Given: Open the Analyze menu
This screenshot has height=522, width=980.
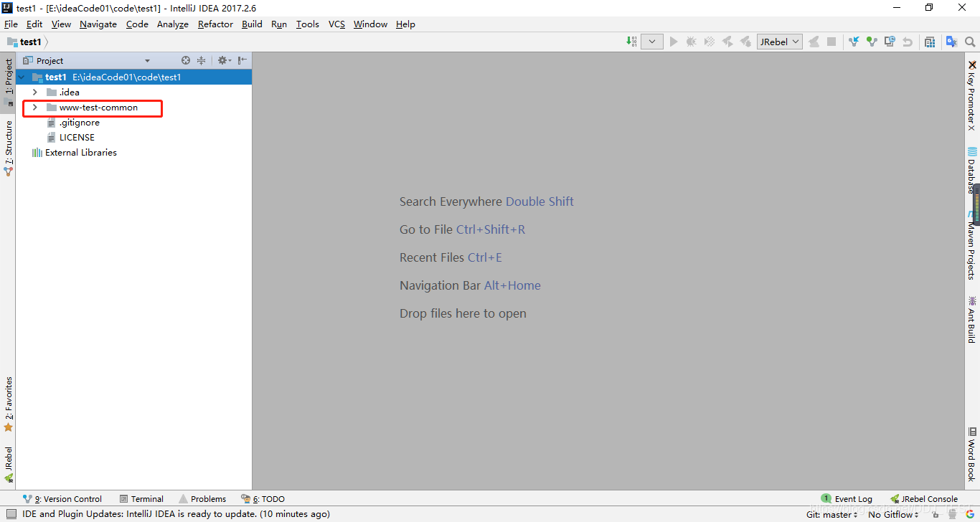Looking at the screenshot, I should click(173, 24).
